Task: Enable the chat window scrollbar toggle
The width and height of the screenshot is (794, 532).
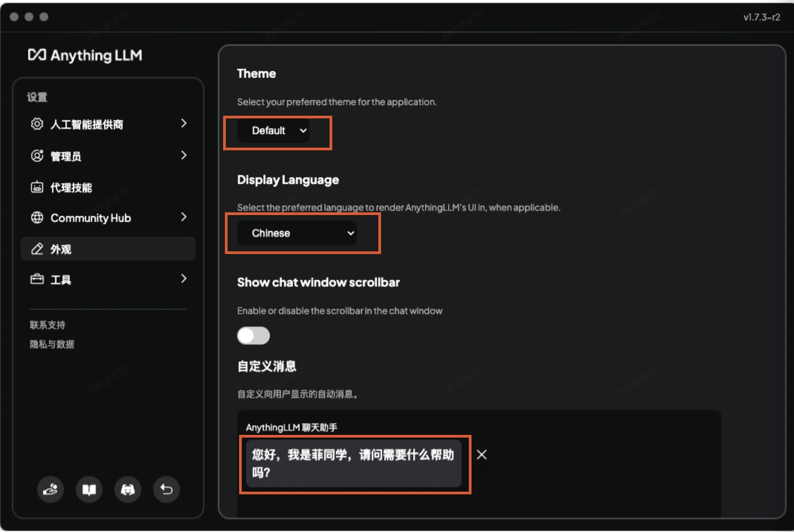Action: pyautogui.click(x=253, y=336)
